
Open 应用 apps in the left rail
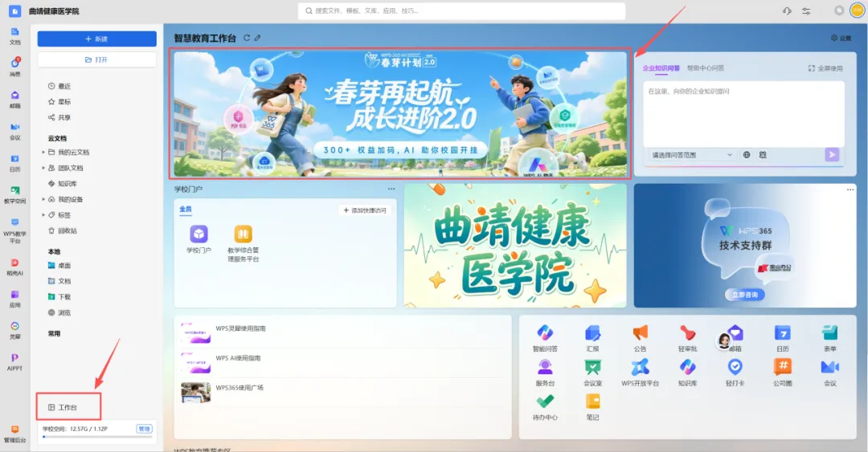15,299
